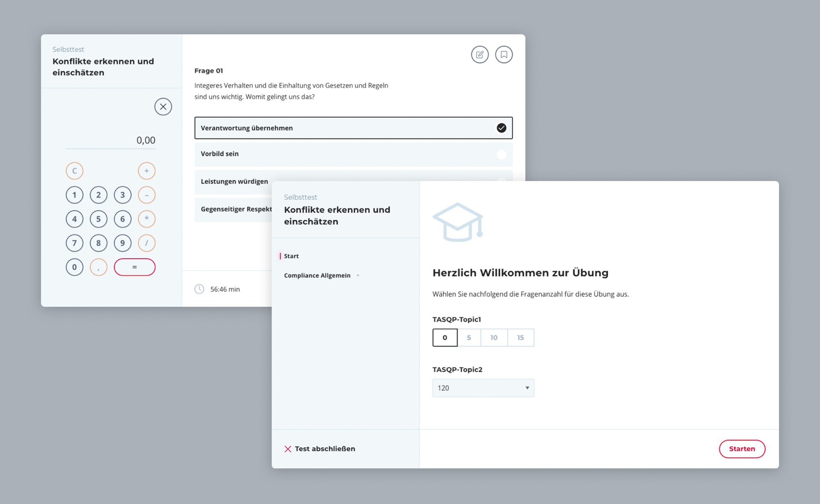Click the edit note pencil icon
The height and width of the screenshot is (504, 820).
[480, 55]
